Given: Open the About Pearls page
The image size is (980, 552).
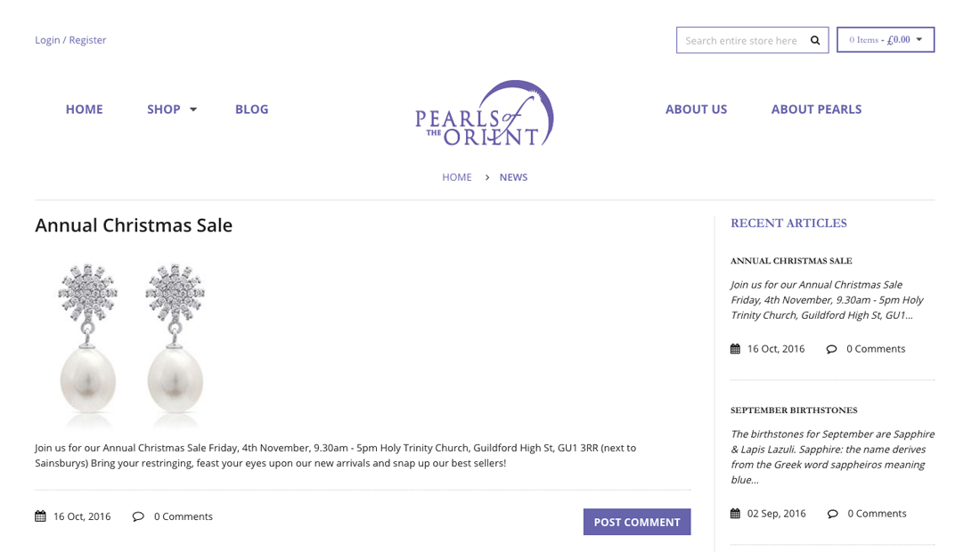Looking at the screenshot, I should click(816, 110).
